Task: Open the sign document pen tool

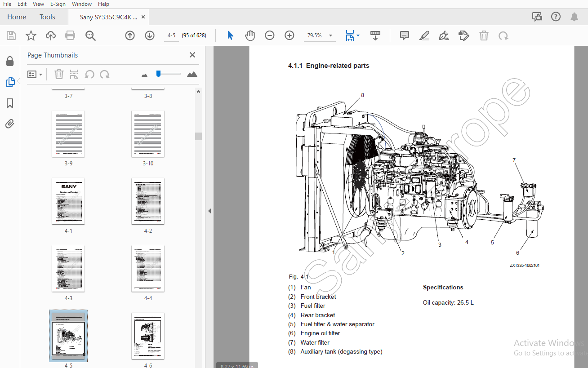Action: (x=444, y=35)
